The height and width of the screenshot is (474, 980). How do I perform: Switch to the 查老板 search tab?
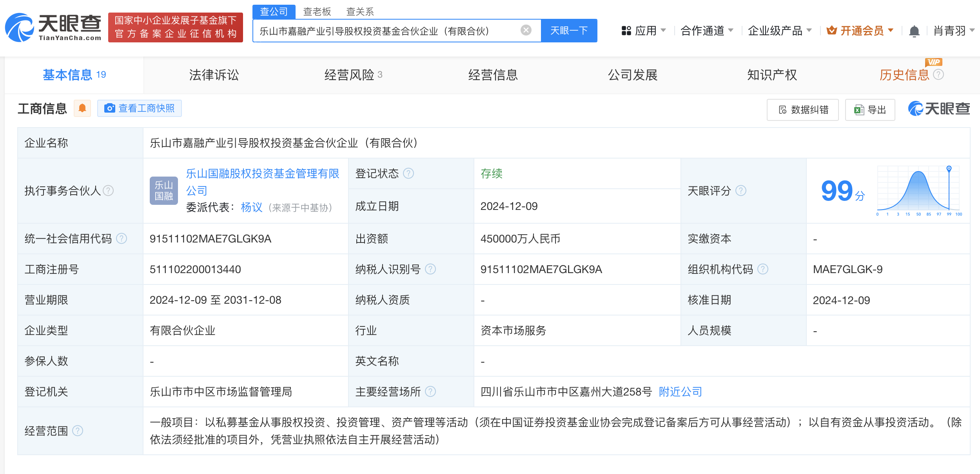pos(317,12)
